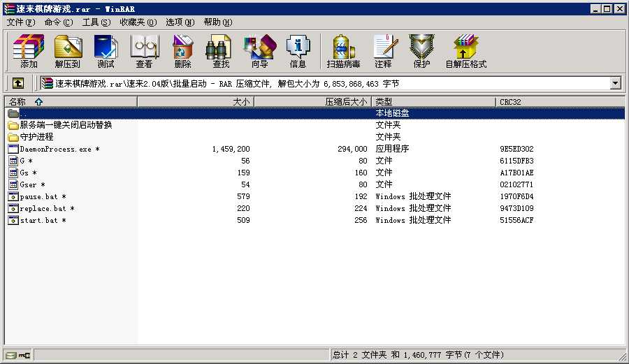This screenshot has height=364, width=629.
Task: Select the 守护进程 folder icon
Action: click(x=13, y=137)
